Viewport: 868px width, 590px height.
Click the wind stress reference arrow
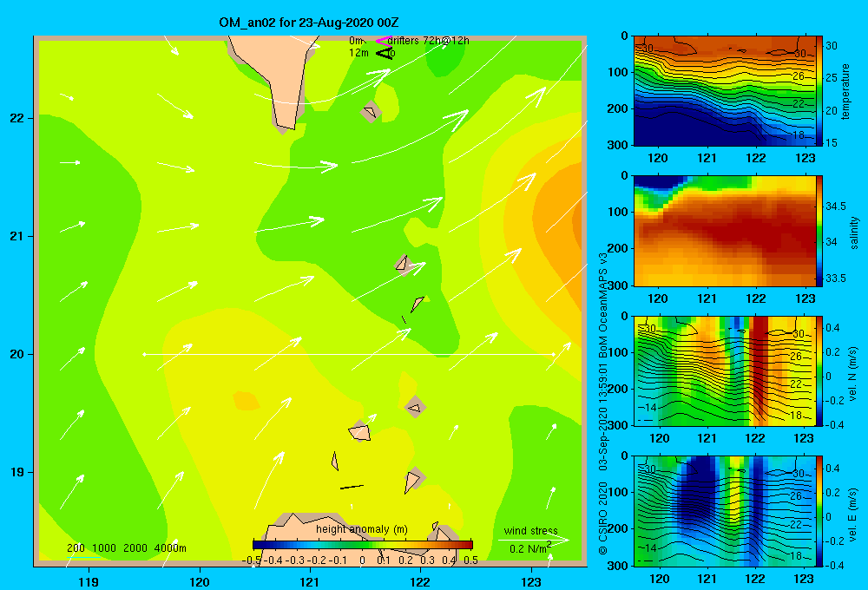click(533, 540)
